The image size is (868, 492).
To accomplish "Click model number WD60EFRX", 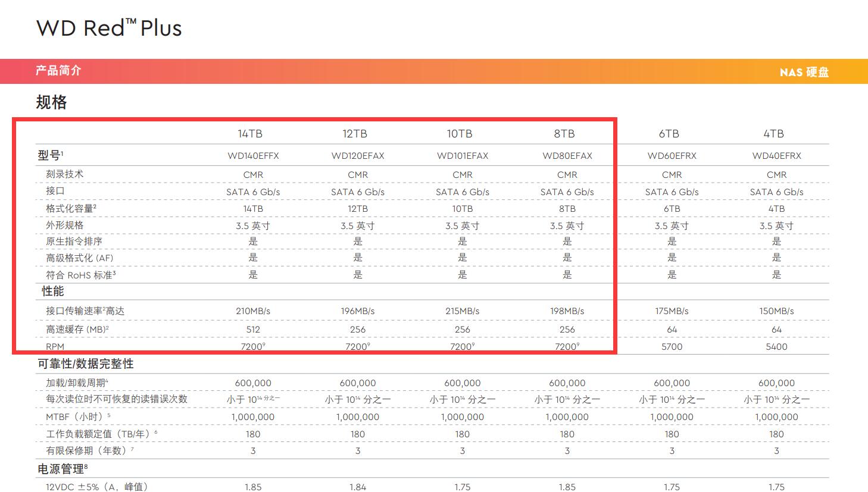I will click(x=672, y=156).
